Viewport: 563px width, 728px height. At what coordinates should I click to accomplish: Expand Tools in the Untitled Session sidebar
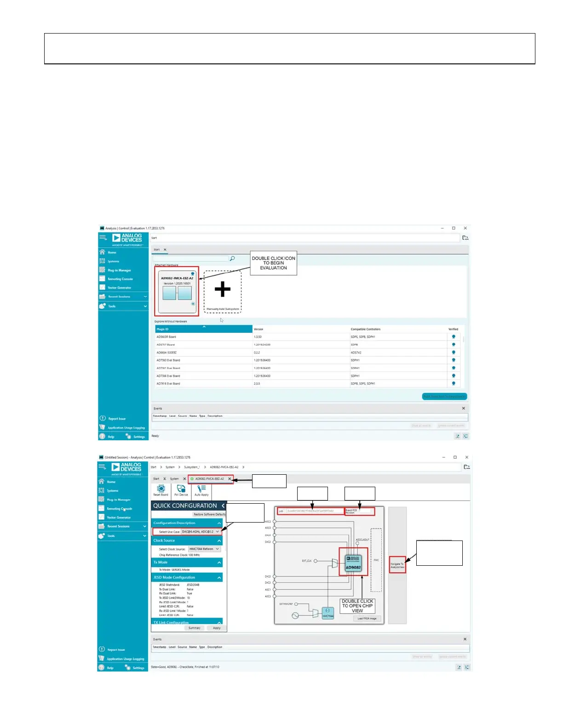(x=122, y=536)
